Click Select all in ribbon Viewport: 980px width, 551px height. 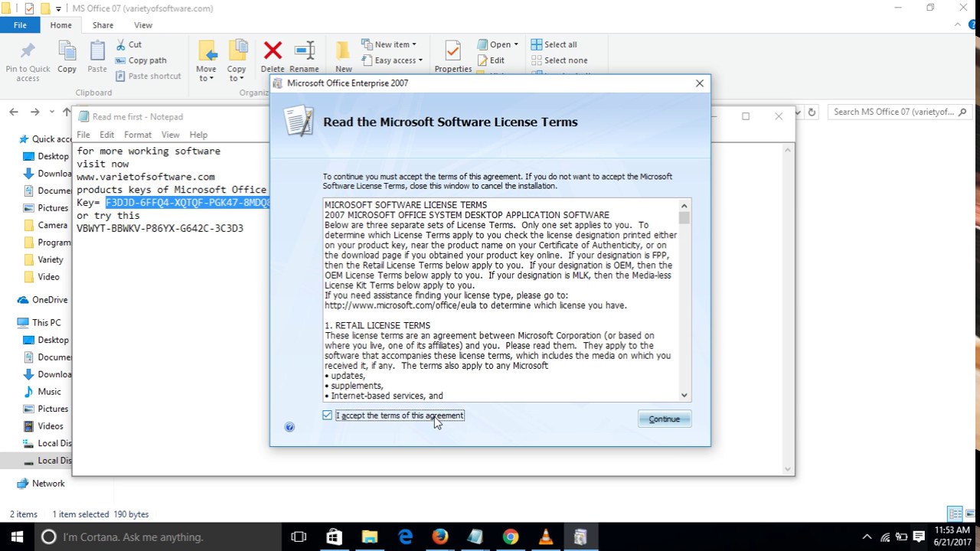click(554, 44)
